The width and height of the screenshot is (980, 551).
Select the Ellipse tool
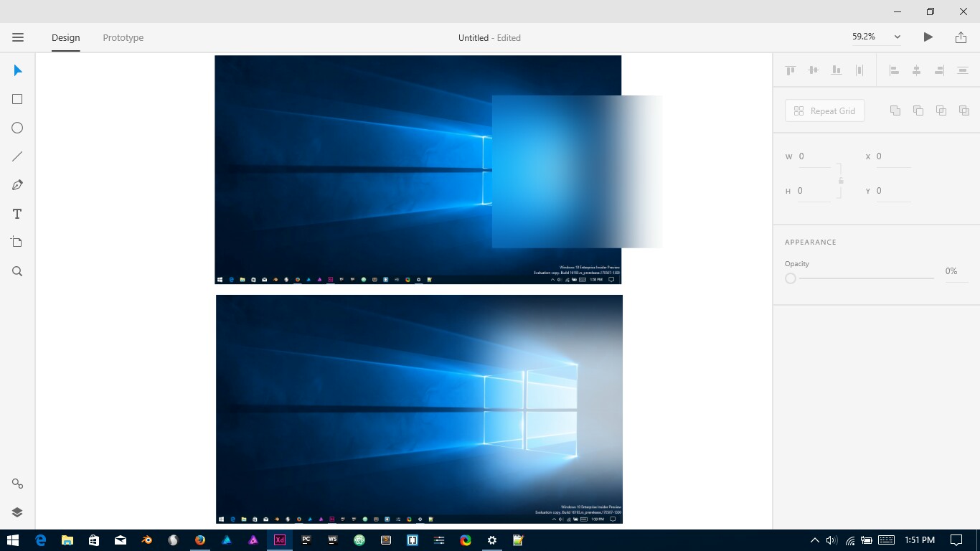17,128
